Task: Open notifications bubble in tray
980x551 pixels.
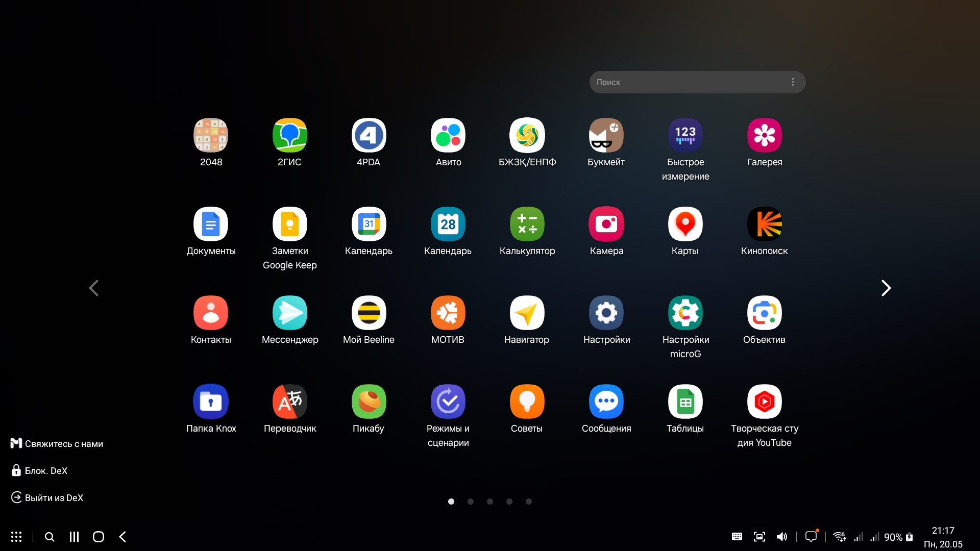Action: 811,536
